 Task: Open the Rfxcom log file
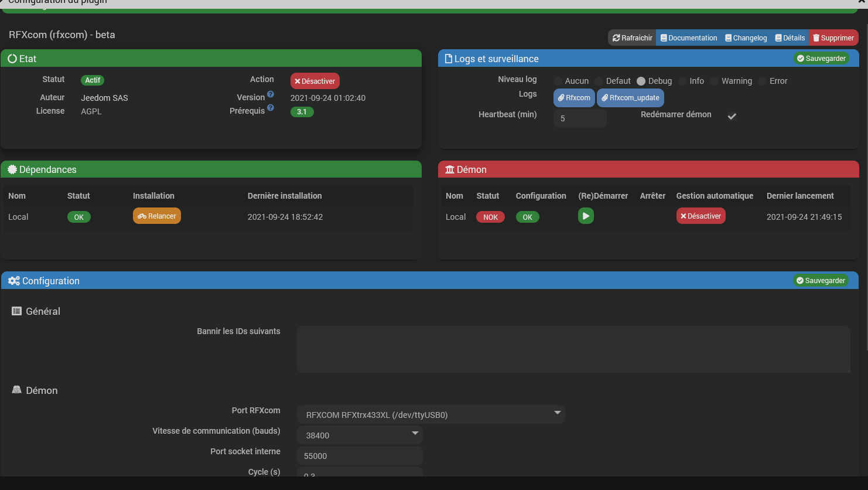tap(574, 98)
